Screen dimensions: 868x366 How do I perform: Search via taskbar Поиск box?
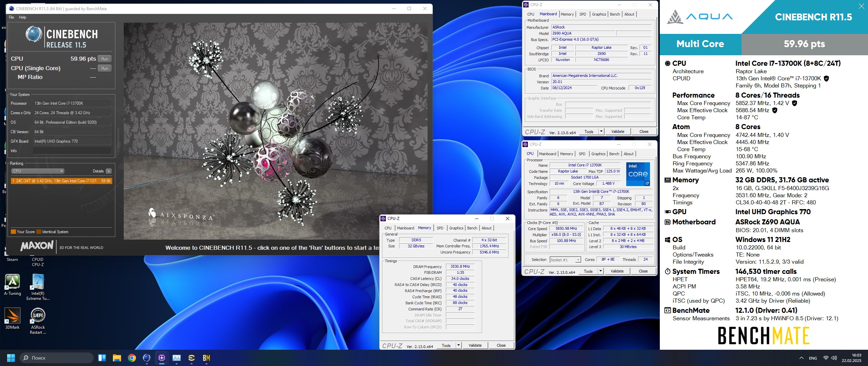click(56, 358)
